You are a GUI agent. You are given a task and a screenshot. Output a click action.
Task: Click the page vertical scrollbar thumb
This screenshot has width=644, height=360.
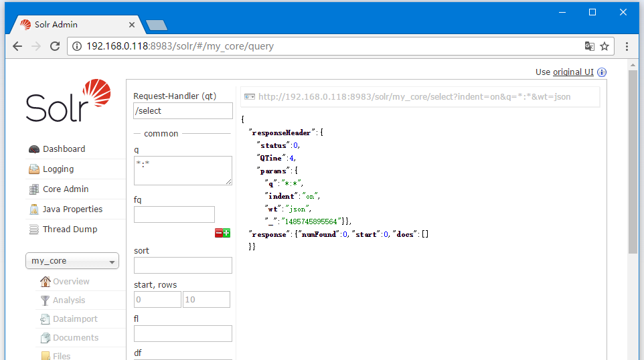point(633,161)
